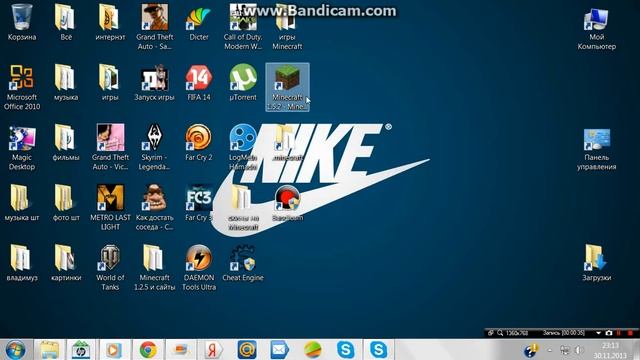This screenshot has height=360, width=640.
Task: Open the tray help icon with warning
Action: (x=531, y=350)
